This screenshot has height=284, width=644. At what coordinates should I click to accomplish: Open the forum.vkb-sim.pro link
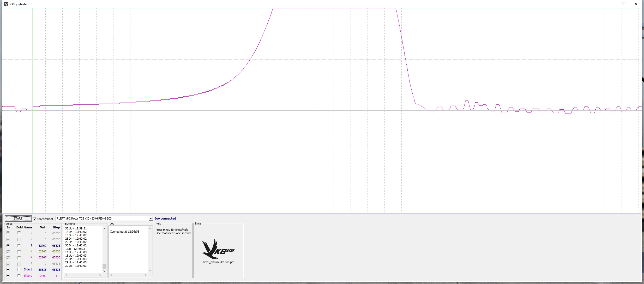219,262
